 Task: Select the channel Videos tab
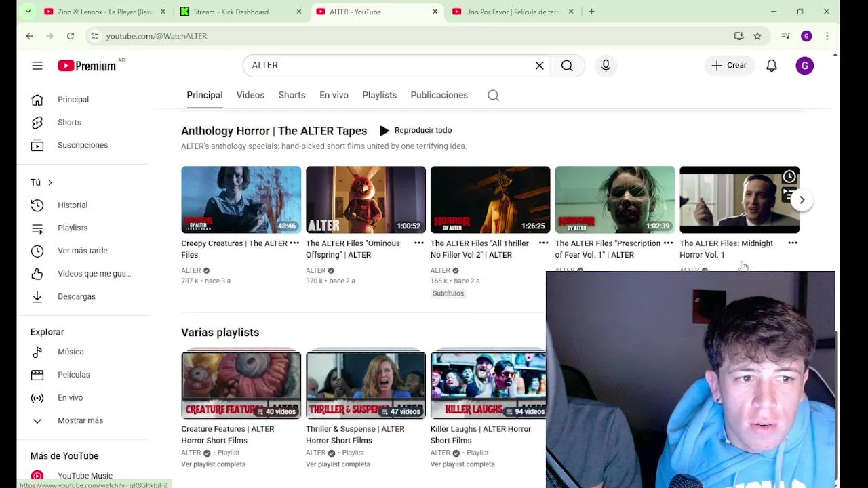[x=250, y=96]
